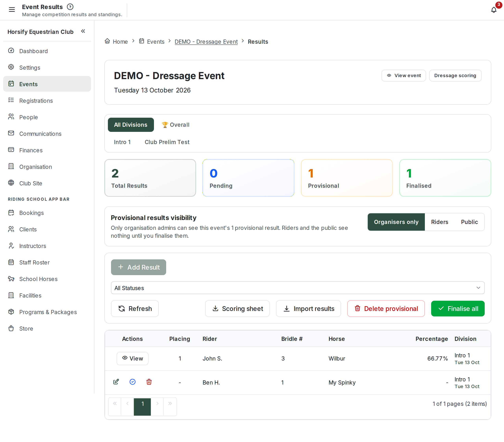This screenshot has width=504, height=442.
Task: Download the Scoring sheet
Action: pos(237,309)
